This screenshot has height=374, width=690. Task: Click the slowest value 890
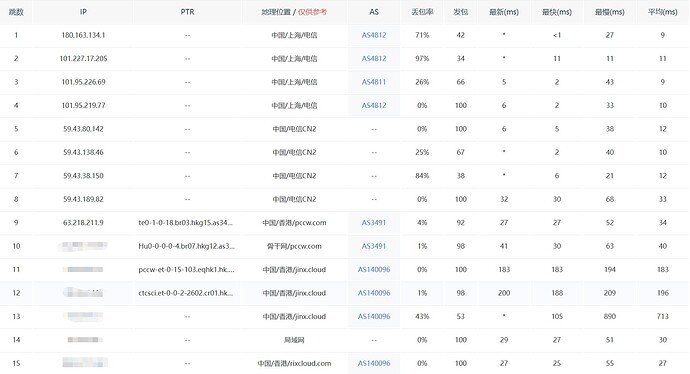click(609, 316)
